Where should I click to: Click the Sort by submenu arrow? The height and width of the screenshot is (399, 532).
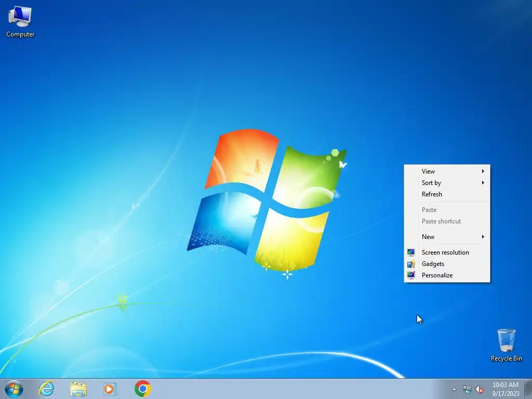coord(483,183)
